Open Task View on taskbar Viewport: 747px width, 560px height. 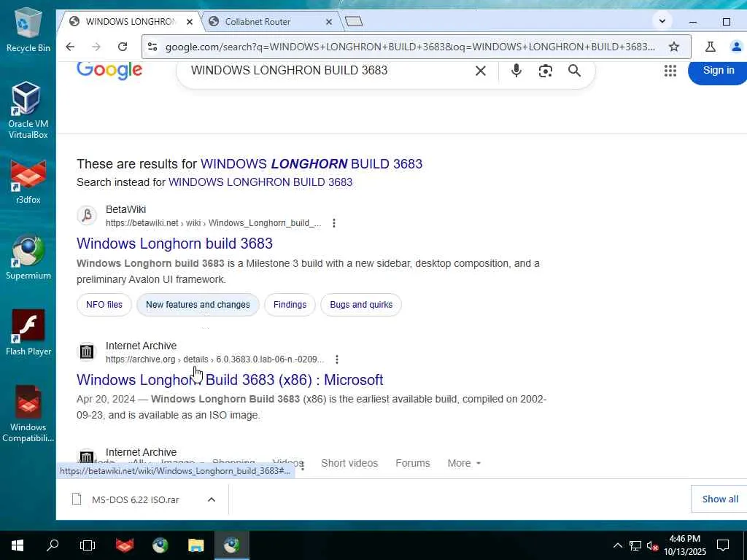point(88,545)
